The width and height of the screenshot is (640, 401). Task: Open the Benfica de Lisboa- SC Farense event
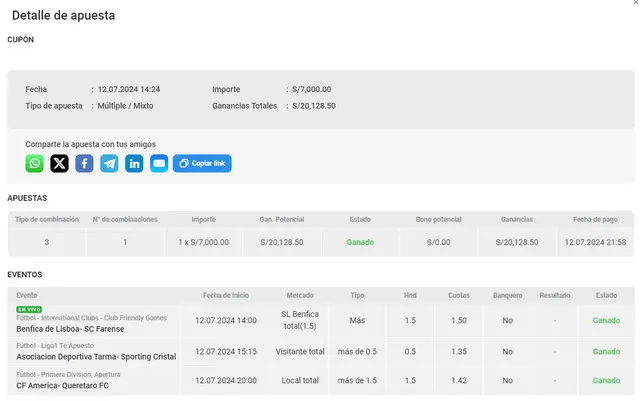coord(67,328)
